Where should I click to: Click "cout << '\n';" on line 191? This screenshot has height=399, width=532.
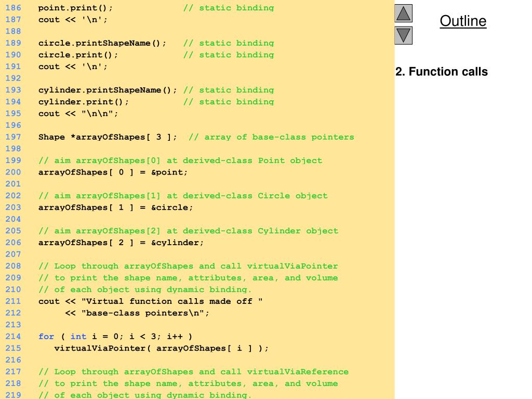pos(73,66)
